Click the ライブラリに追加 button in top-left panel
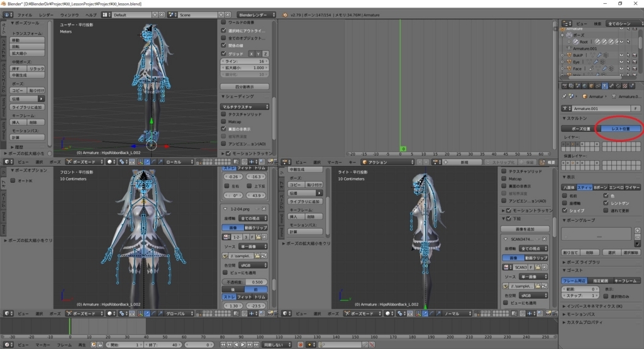 [x=28, y=107]
